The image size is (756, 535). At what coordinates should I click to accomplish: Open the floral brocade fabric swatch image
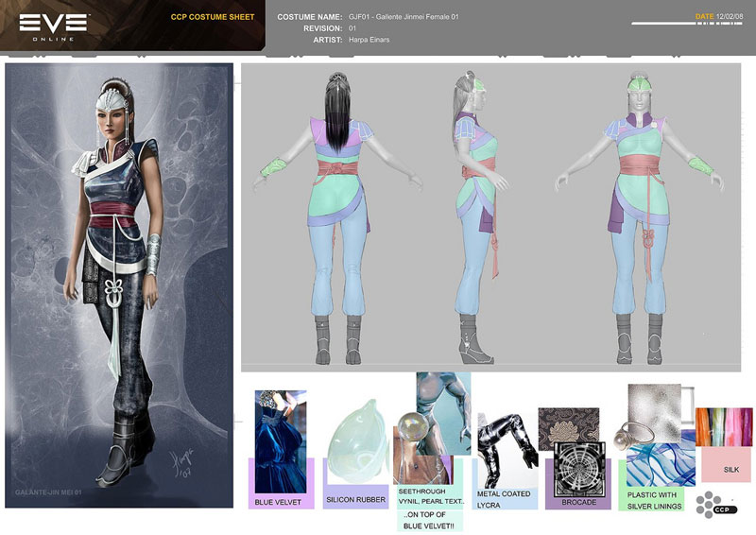[x=569, y=426]
